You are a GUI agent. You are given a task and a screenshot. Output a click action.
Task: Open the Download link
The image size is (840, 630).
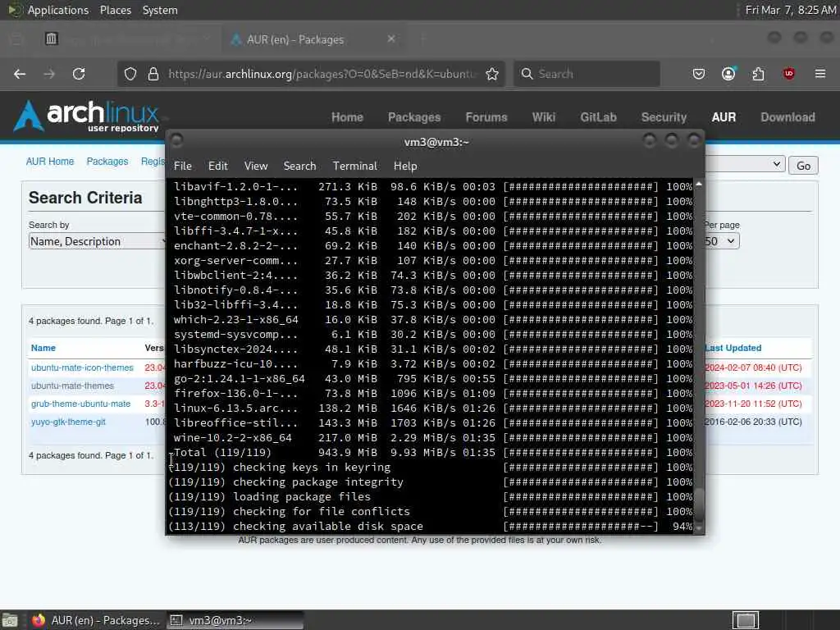(x=787, y=117)
